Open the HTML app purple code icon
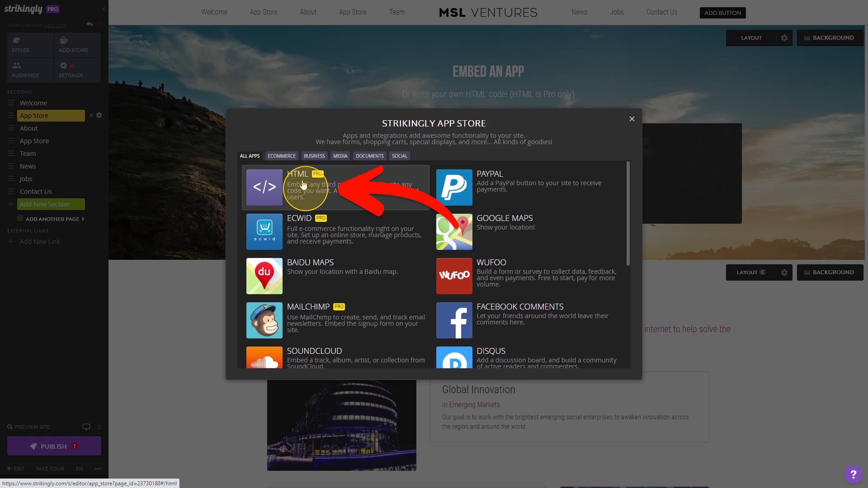This screenshot has height=488, width=868. [x=264, y=188]
